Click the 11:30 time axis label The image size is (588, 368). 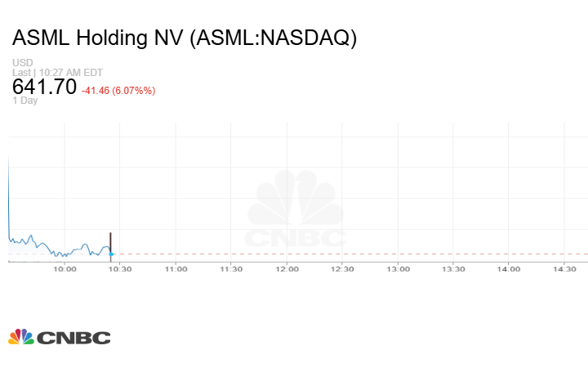[231, 268]
